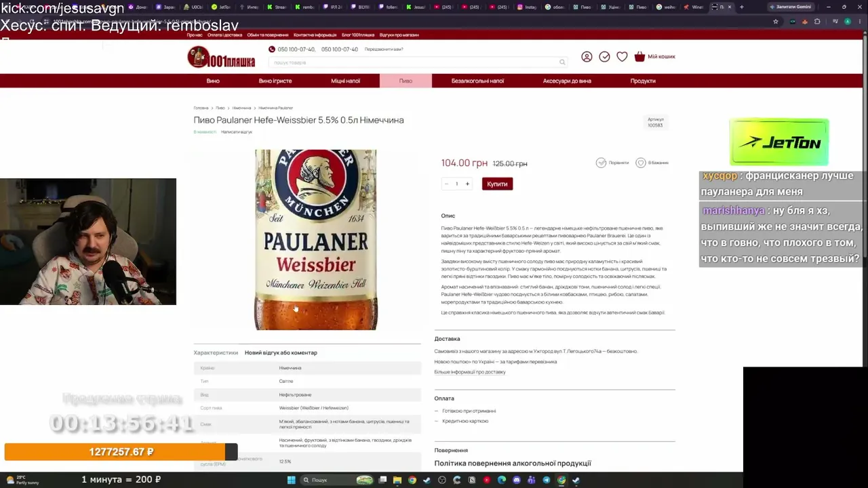The image size is (868, 488).
Task: Click the search magnifier icon in site header
Action: pos(562,62)
